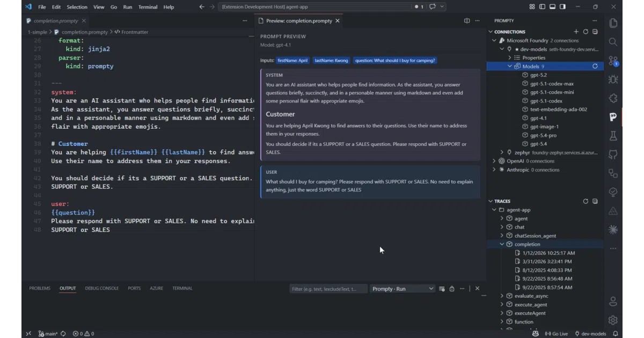This screenshot has height=338, width=644.
Task: Go back with navigation arrow
Action: pos(202,7)
